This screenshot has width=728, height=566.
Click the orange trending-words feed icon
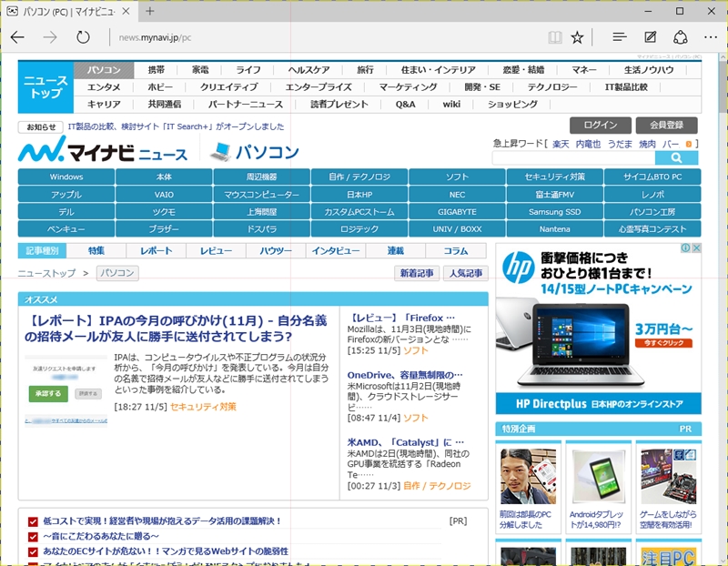click(689, 144)
